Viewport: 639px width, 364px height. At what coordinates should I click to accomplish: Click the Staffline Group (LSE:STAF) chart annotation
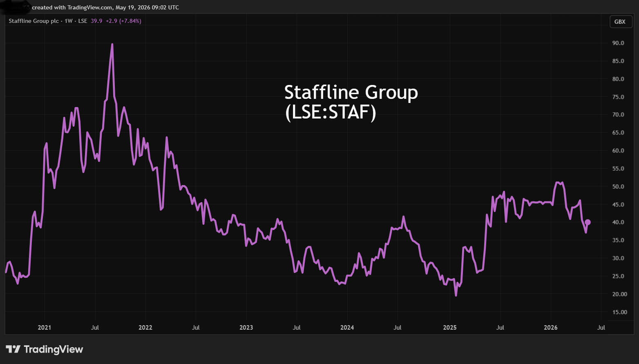(x=351, y=102)
